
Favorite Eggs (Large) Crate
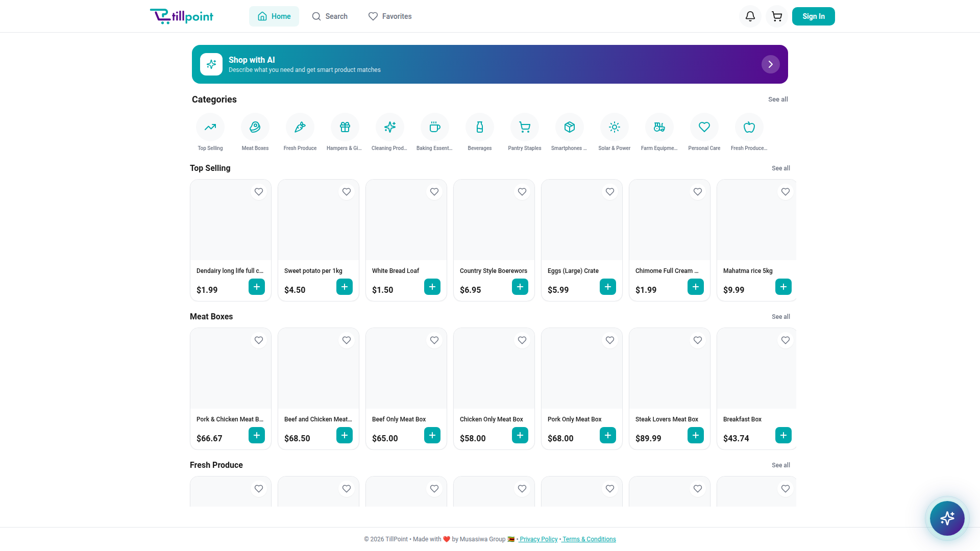pos(610,192)
